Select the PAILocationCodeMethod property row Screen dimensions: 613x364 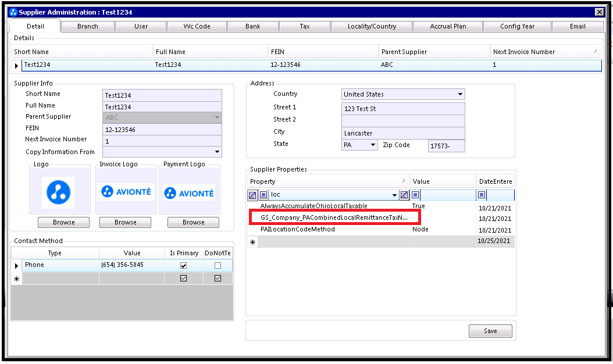[298, 229]
